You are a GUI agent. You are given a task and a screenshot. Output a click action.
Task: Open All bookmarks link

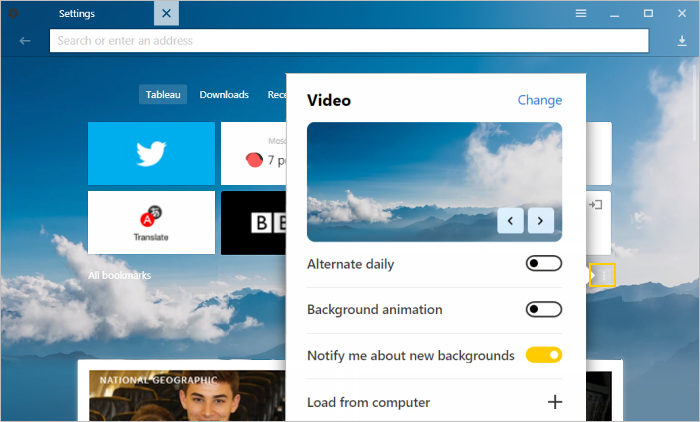[x=120, y=275]
